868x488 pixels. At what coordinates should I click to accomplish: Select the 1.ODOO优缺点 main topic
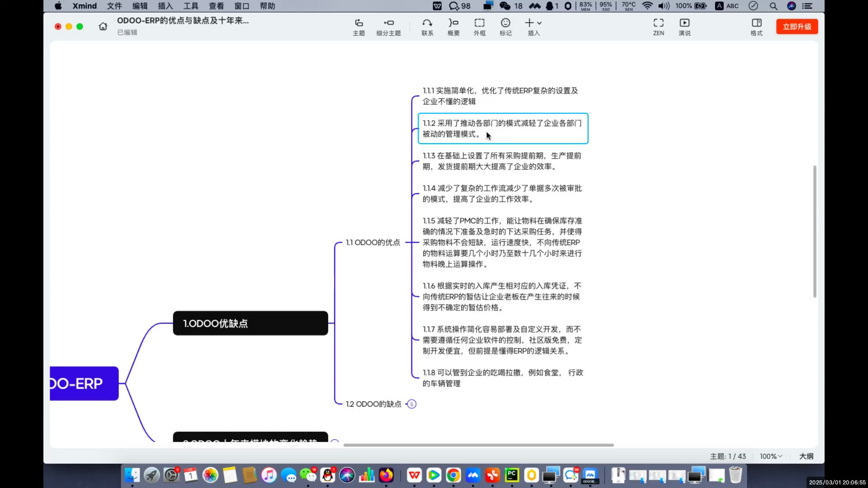(x=250, y=323)
